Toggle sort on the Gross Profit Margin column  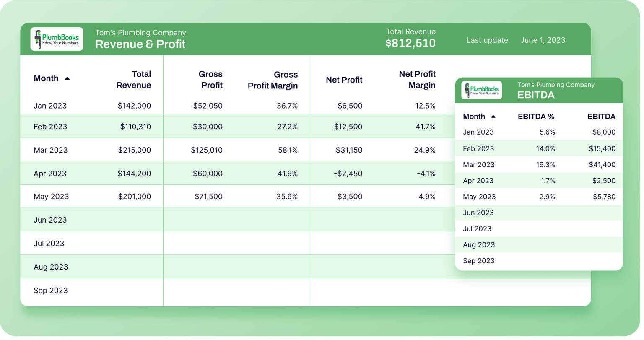click(x=273, y=80)
